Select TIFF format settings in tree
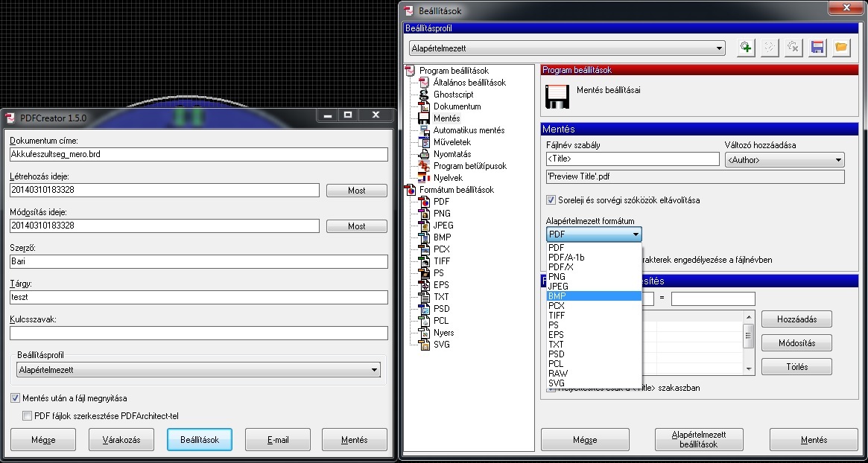868x463 pixels. pyautogui.click(x=442, y=261)
